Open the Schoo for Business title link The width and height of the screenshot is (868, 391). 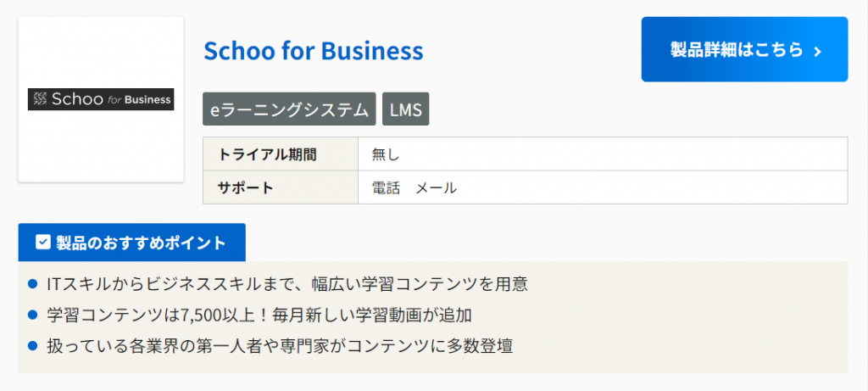tap(313, 51)
